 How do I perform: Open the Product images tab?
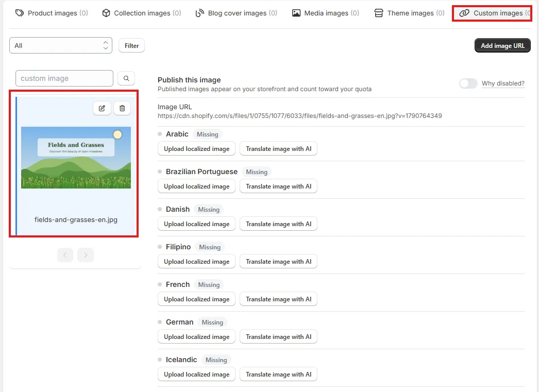click(52, 13)
